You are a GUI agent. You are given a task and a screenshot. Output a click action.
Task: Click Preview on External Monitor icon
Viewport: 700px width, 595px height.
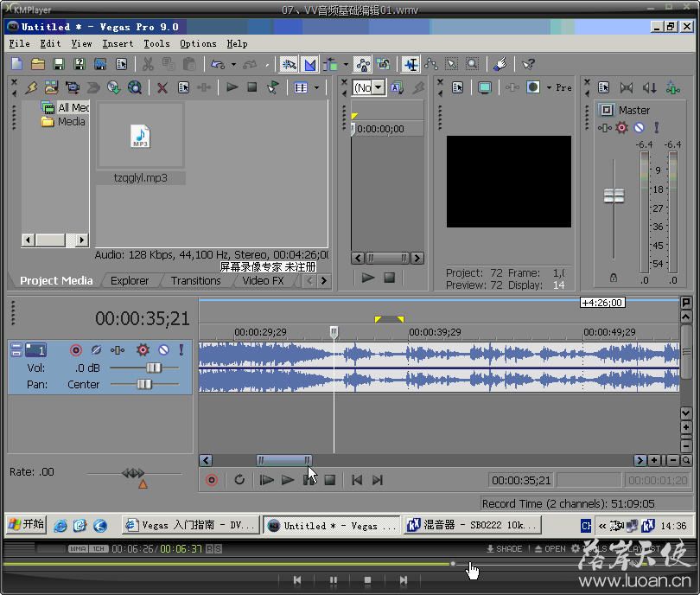click(x=484, y=87)
